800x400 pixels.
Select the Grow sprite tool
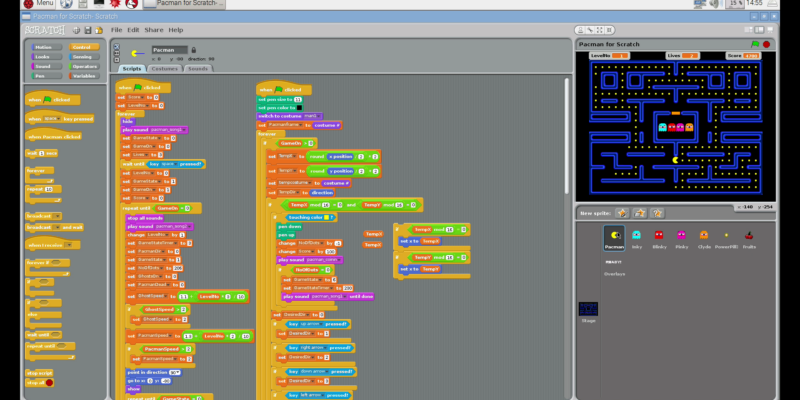(x=599, y=30)
